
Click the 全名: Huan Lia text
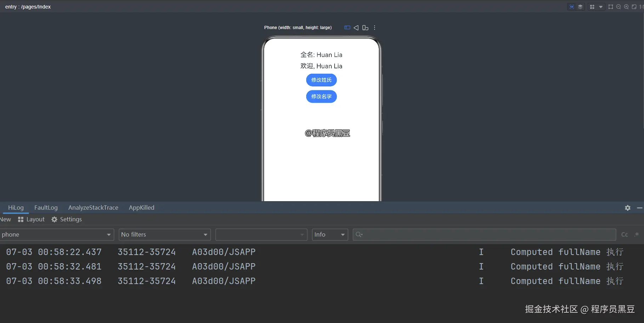coord(321,55)
